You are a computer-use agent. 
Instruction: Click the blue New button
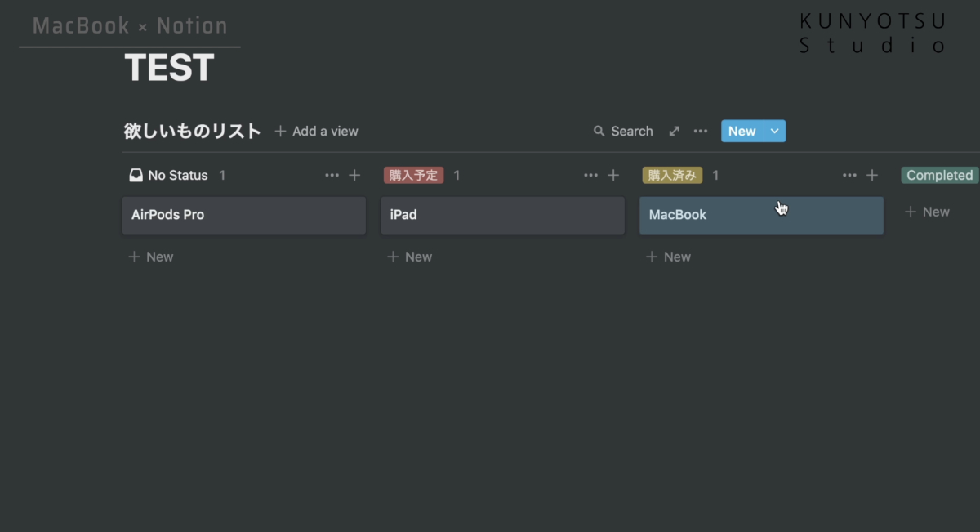coord(742,131)
